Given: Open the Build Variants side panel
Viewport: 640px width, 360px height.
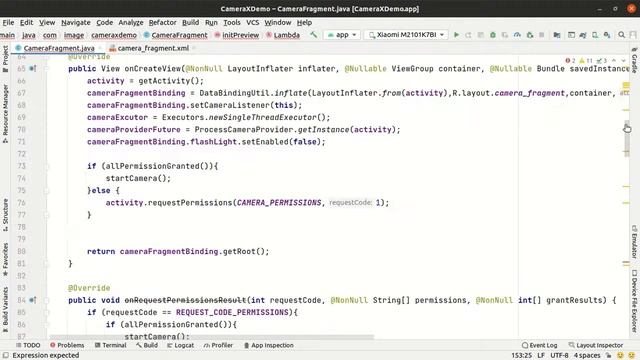Looking at the screenshot, I should point(5,310).
